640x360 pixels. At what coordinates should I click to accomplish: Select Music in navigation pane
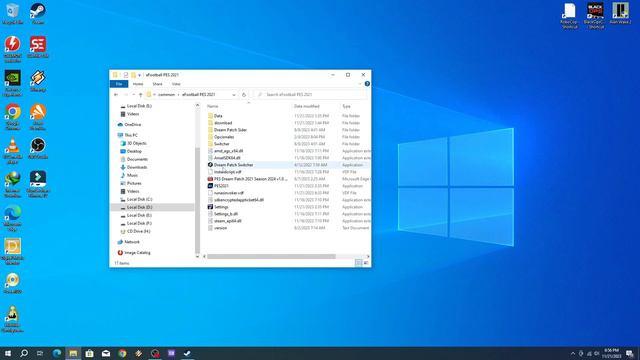click(x=129, y=175)
